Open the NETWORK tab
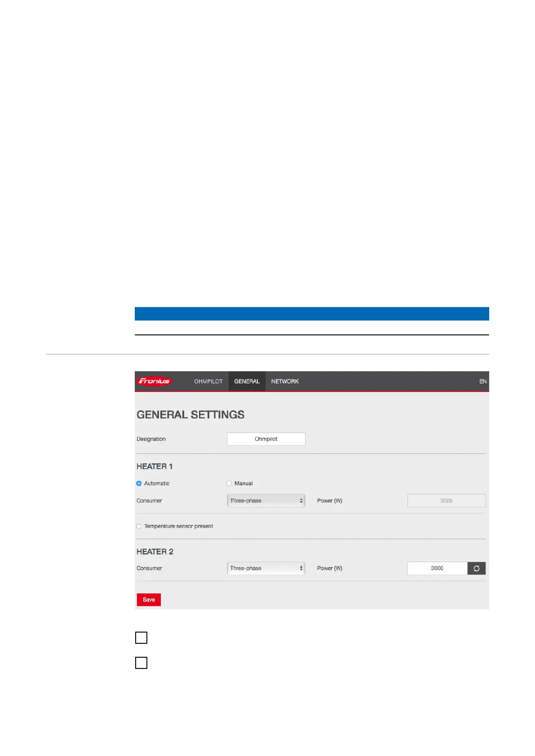The width and height of the screenshot is (535, 756). (285, 382)
